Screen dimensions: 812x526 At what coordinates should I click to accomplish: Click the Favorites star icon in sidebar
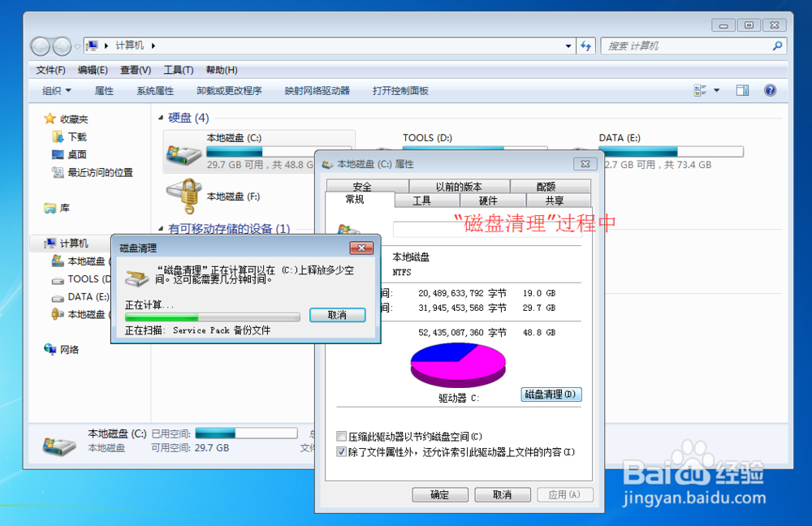click(50, 119)
